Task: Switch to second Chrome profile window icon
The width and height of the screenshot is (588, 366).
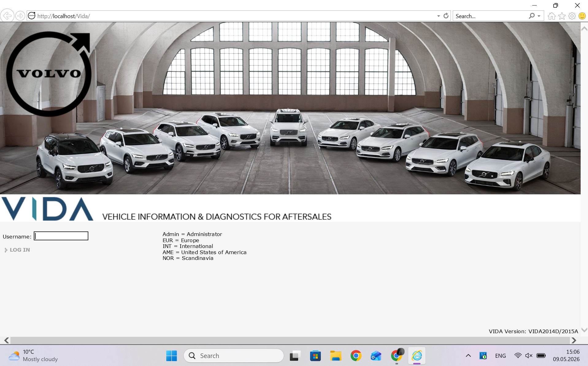Action: pos(397,356)
